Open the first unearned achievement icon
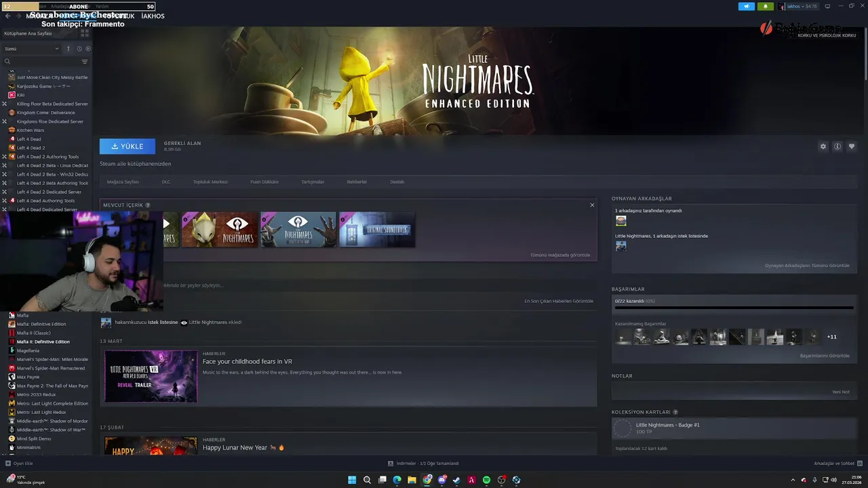This screenshot has width=868, height=488. (623, 337)
